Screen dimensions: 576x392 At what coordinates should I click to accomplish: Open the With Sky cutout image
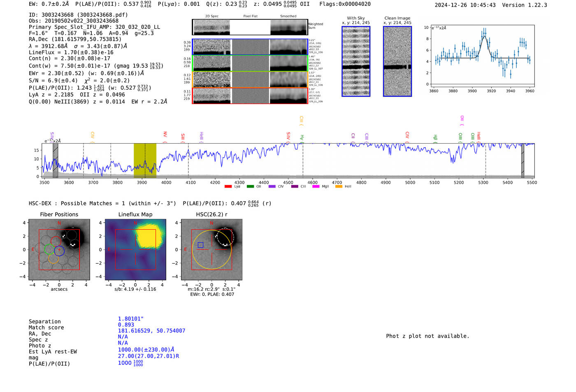point(356,61)
